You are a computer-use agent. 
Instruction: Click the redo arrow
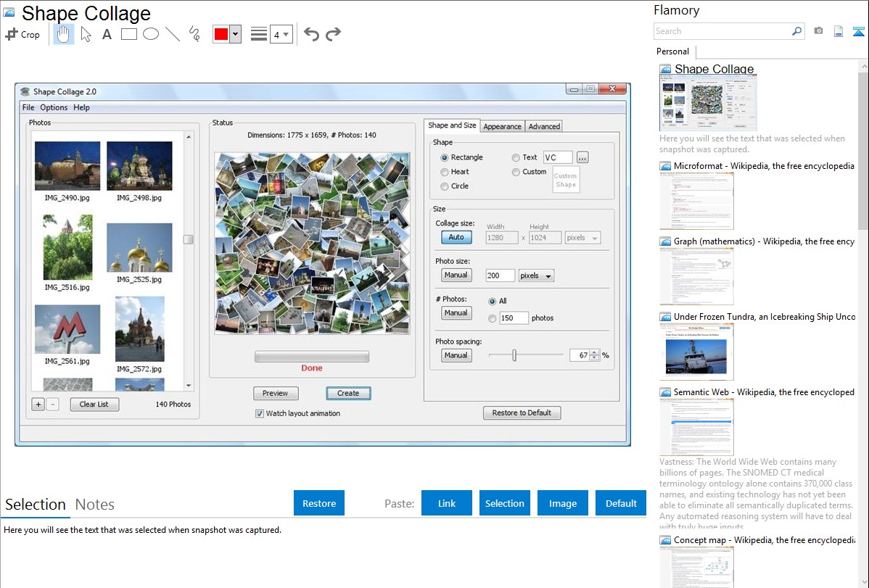pos(334,34)
